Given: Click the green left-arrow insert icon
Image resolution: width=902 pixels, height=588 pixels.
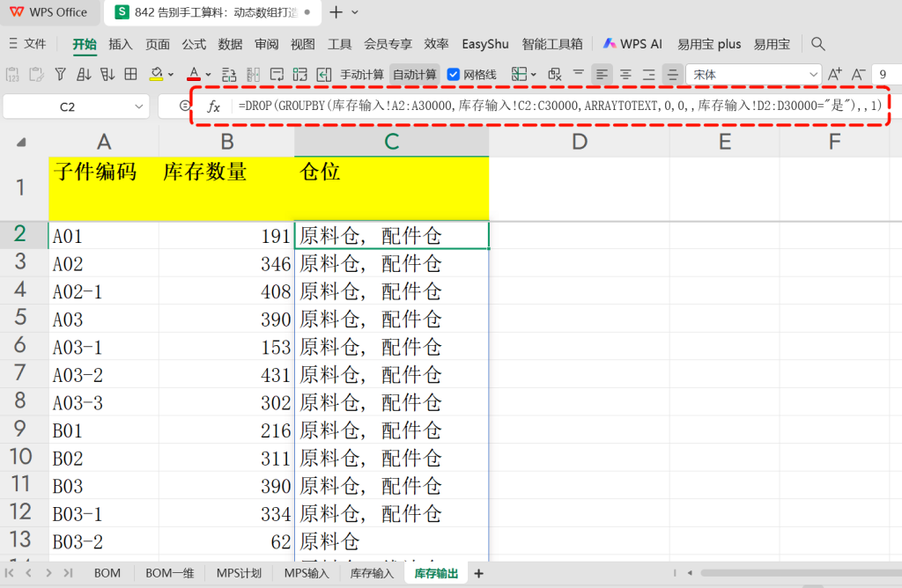Looking at the screenshot, I should [324, 74].
